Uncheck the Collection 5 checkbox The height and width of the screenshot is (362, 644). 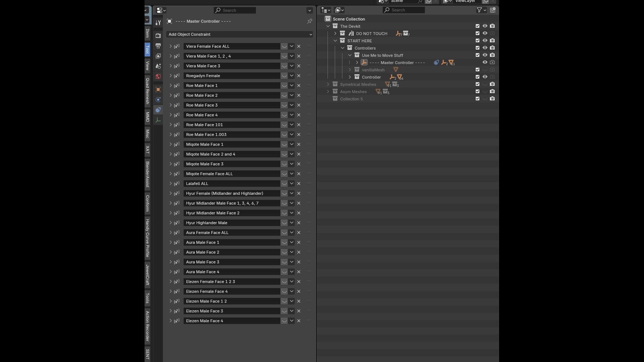pos(478,99)
